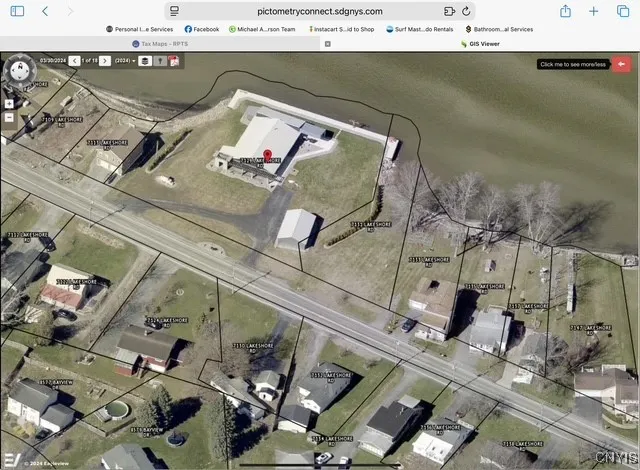Open the Facebook bookmark
The width and height of the screenshot is (640, 470).
click(202, 29)
